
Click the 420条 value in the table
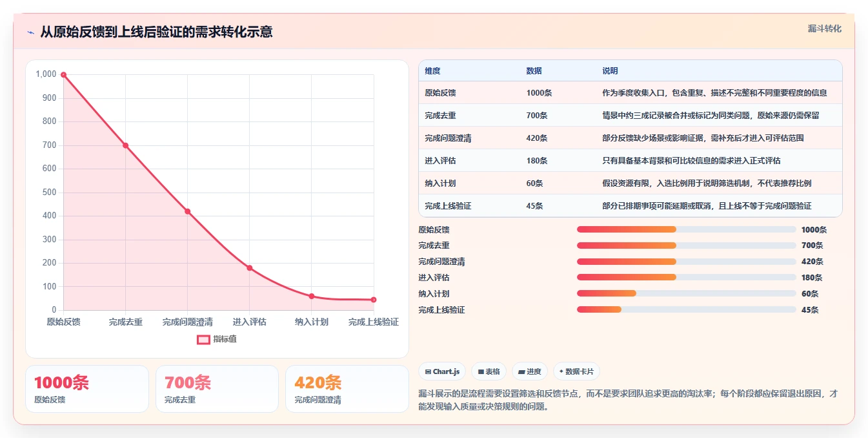pos(537,138)
